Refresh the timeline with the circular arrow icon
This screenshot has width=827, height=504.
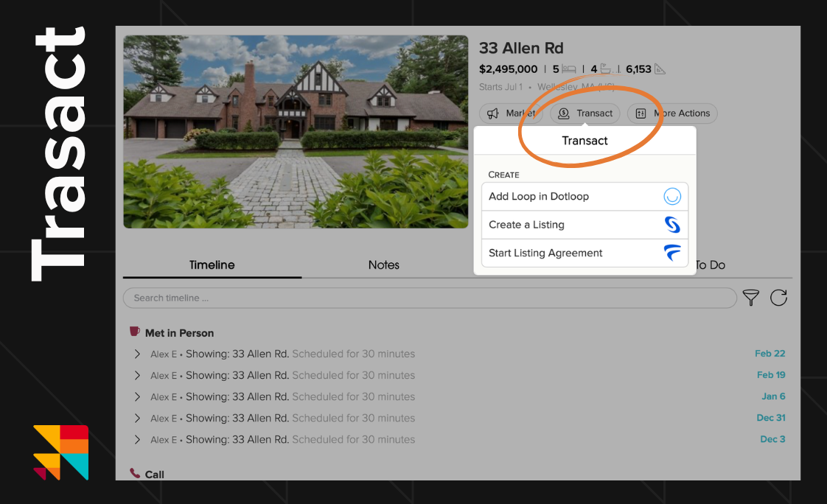[778, 298]
